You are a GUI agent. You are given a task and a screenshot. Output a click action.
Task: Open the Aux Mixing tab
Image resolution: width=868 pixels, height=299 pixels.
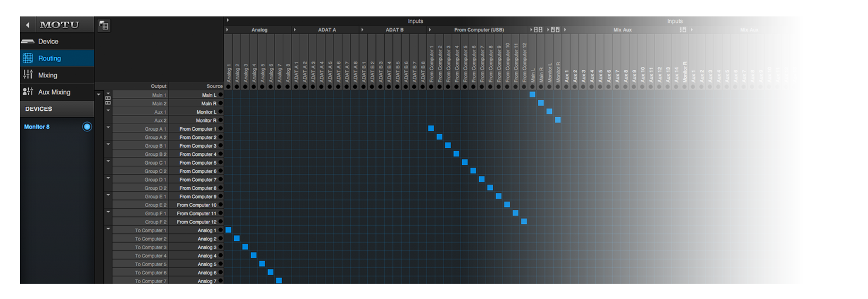point(54,92)
